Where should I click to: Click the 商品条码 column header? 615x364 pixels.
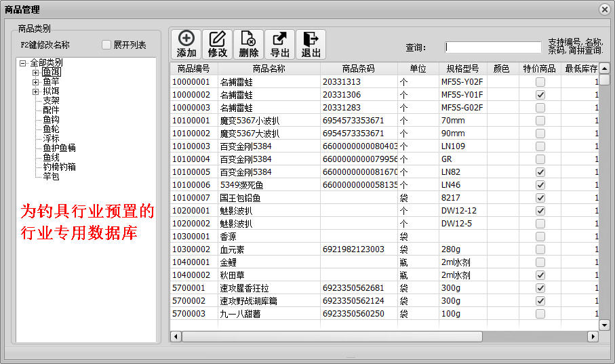358,69
